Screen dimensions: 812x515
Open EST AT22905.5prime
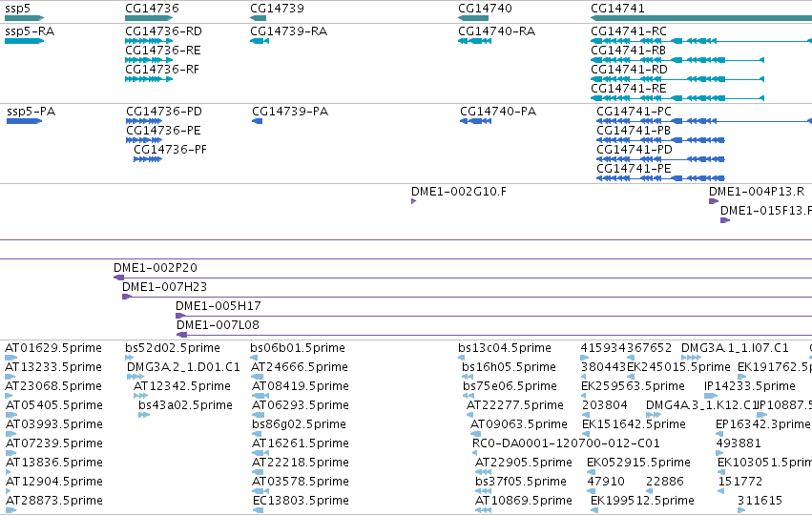tap(524, 463)
